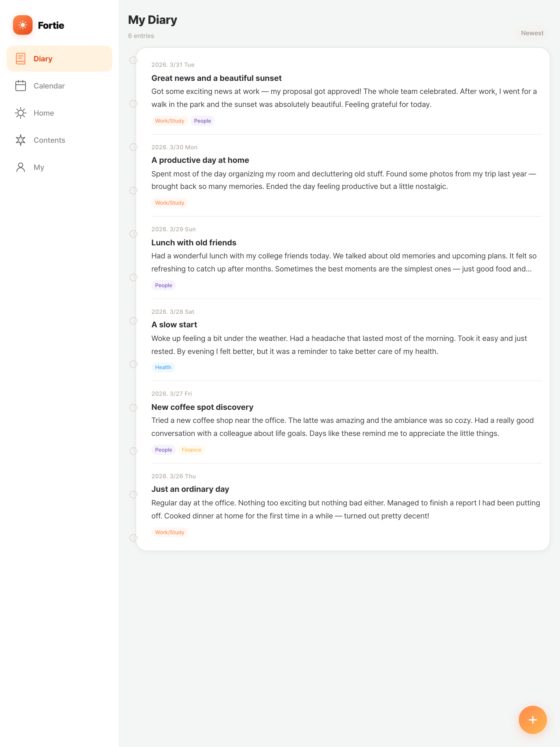This screenshot has height=747, width=560.
Task: Go to the Home section
Action: [59, 113]
